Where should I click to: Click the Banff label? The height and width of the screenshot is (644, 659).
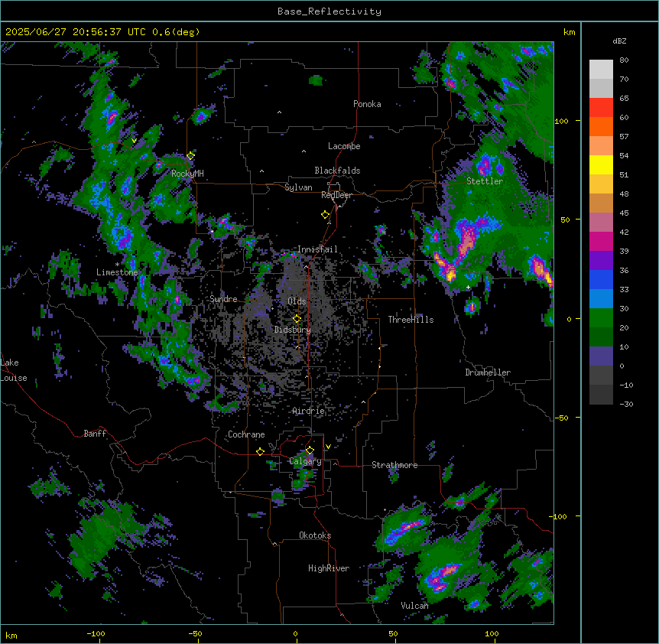[95, 434]
